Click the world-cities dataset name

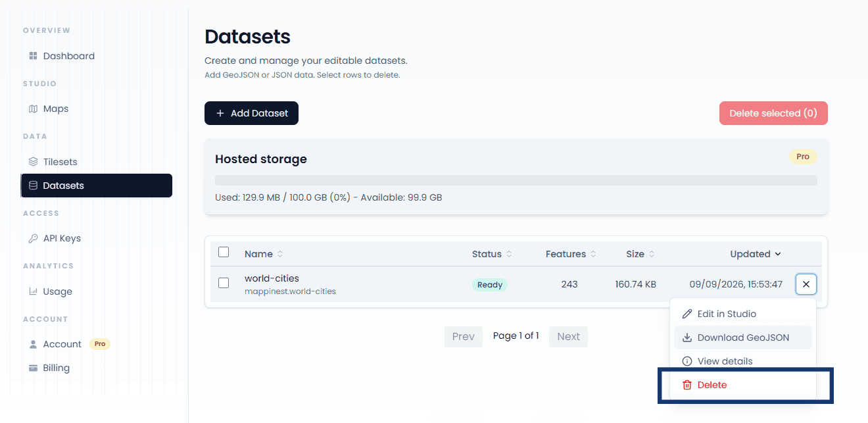272,278
